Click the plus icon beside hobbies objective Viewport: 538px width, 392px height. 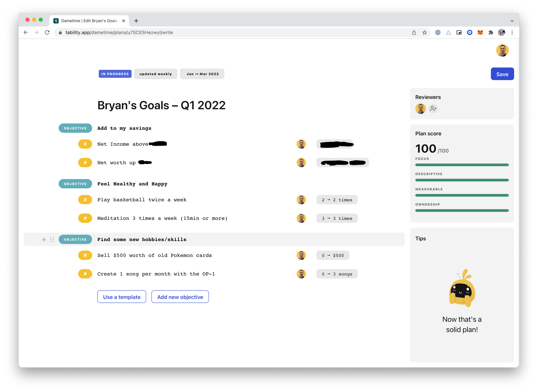[x=44, y=239]
